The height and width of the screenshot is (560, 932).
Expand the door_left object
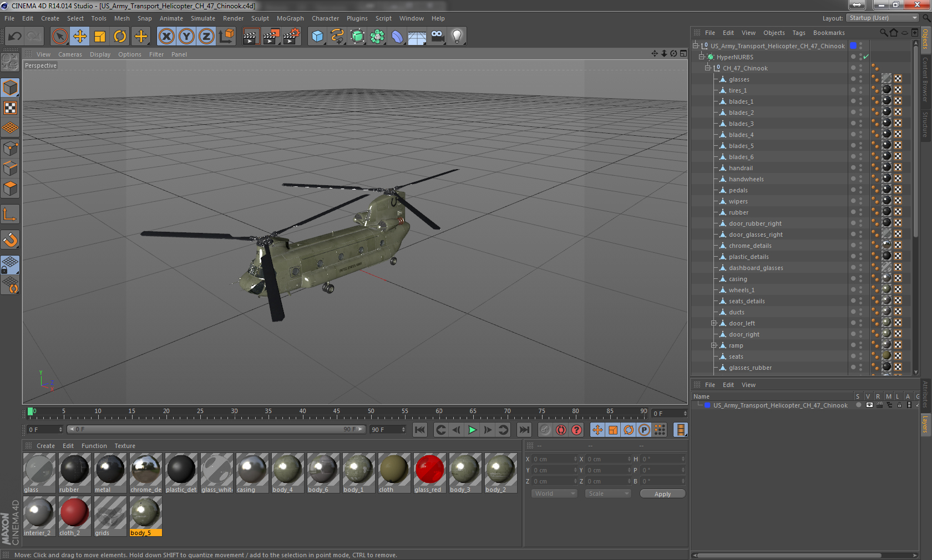[x=714, y=323]
